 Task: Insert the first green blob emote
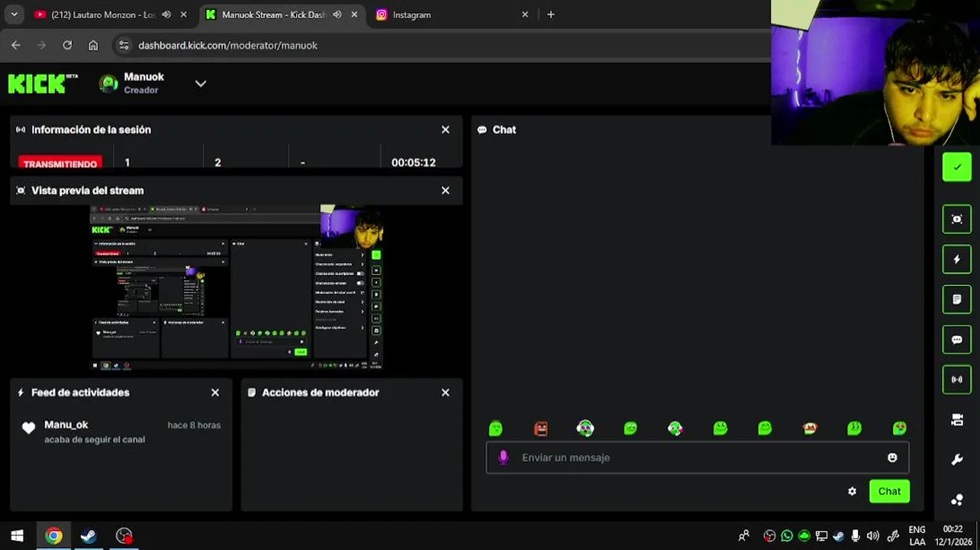pyautogui.click(x=495, y=429)
